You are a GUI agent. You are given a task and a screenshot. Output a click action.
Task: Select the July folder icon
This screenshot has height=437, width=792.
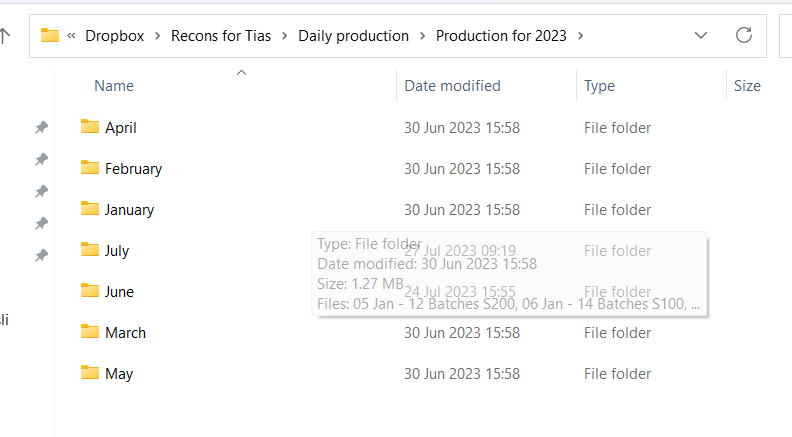(x=90, y=250)
